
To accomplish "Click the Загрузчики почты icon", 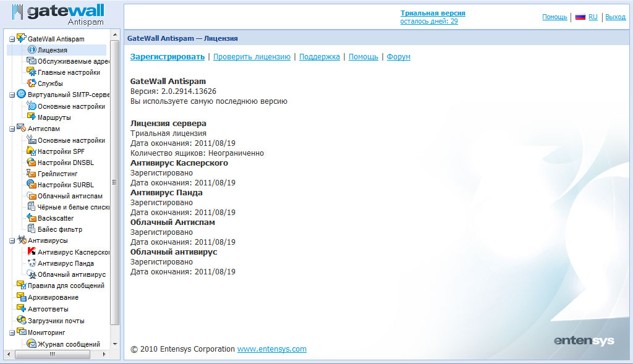I will click(22, 320).
